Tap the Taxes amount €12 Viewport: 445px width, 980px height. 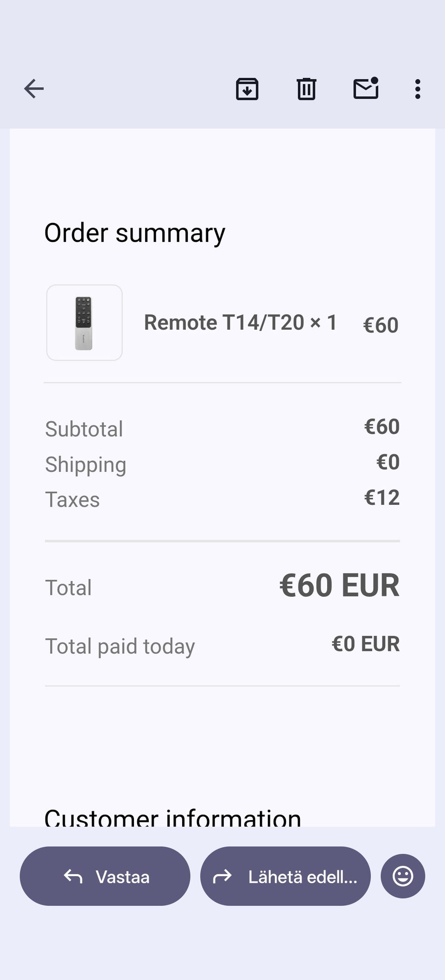381,498
